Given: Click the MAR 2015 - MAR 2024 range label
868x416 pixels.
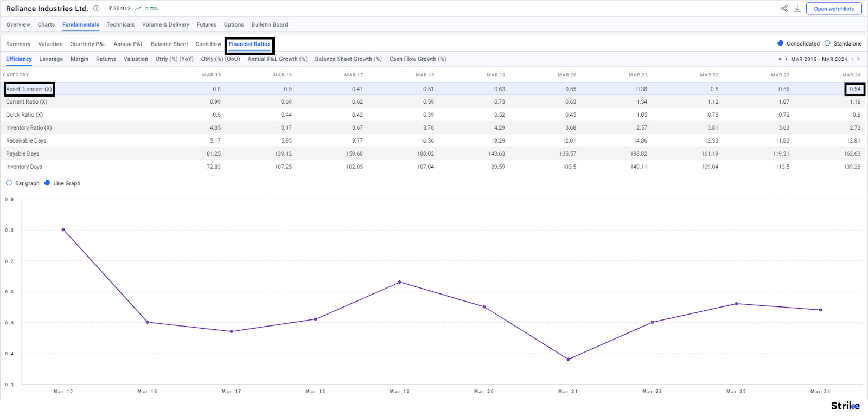Looking at the screenshot, I should (819, 59).
